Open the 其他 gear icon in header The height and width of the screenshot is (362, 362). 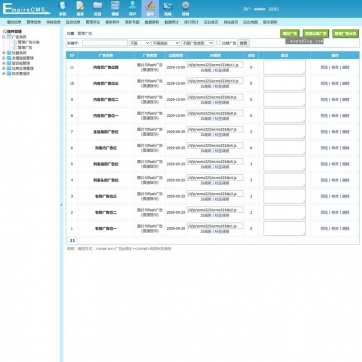185,8
